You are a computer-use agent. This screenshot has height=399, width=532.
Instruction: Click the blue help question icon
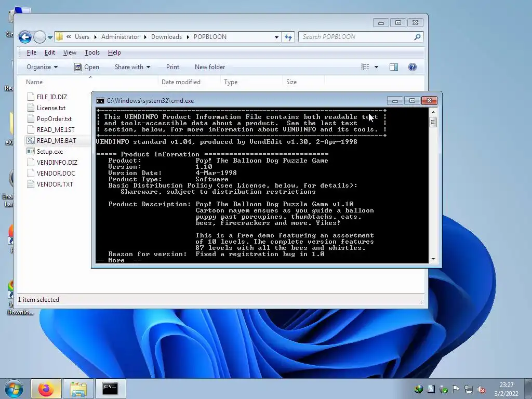coord(412,67)
